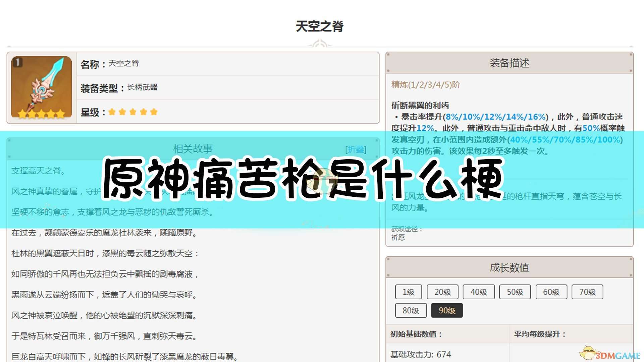
Task: Click story line 风之神被哀泣唤醒
Action: point(104,315)
